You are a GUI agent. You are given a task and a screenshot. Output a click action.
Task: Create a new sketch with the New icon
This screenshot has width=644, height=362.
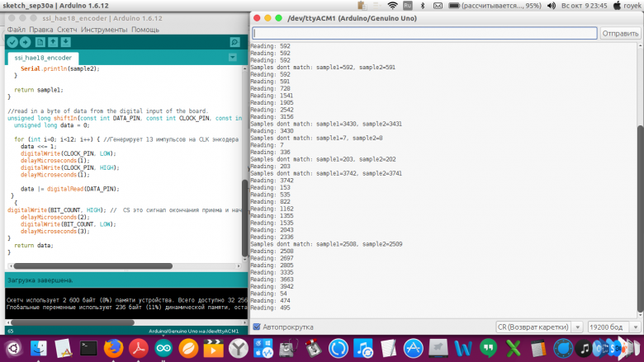40,42
